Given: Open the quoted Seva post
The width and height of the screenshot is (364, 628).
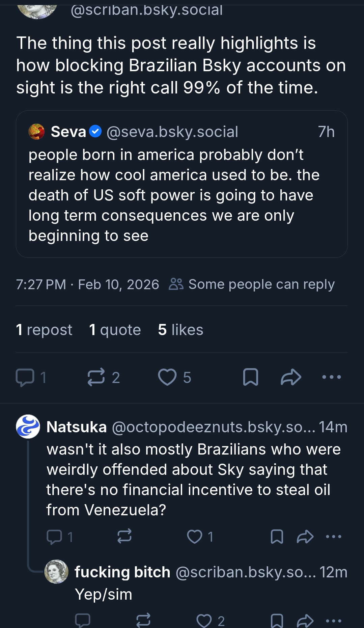Looking at the screenshot, I should (181, 196).
